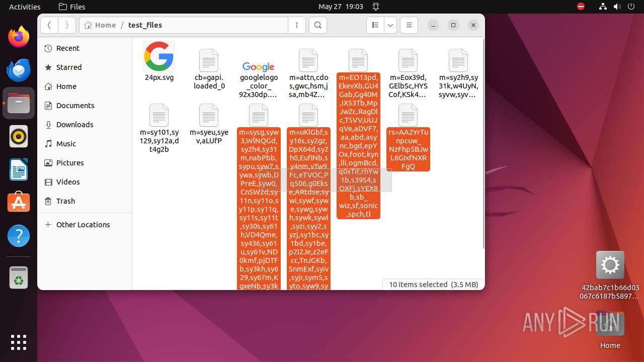The height and width of the screenshot is (362, 644).
Task: Select the m=EO13pd,EkevXb file icon
Action: 358,61
